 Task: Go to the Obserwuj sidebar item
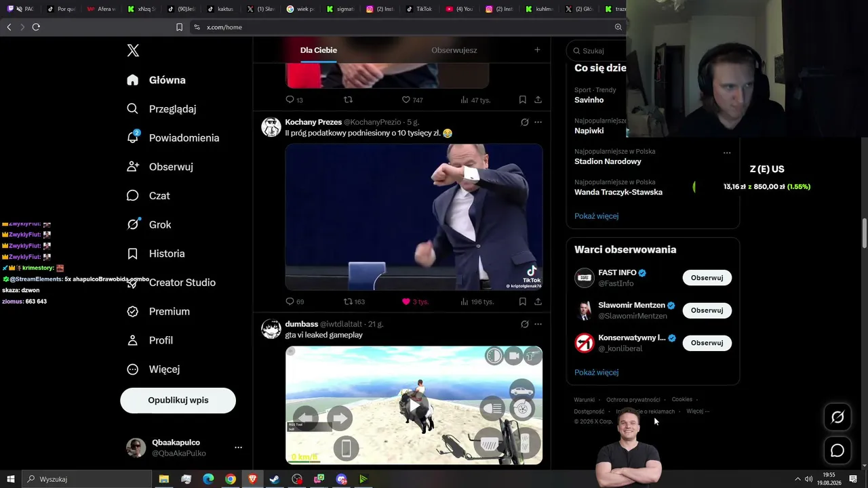click(x=160, y=167)
